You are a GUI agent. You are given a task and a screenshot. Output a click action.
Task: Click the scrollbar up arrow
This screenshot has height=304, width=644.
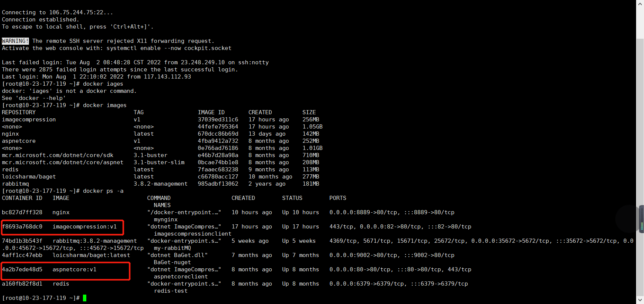tap(640, 3)
